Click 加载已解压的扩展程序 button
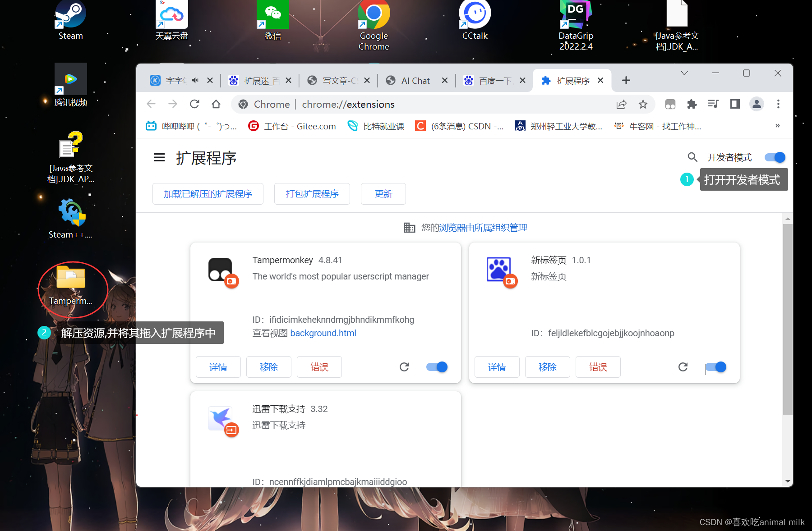This screenshot has width=812, height=531. (208, 194)
